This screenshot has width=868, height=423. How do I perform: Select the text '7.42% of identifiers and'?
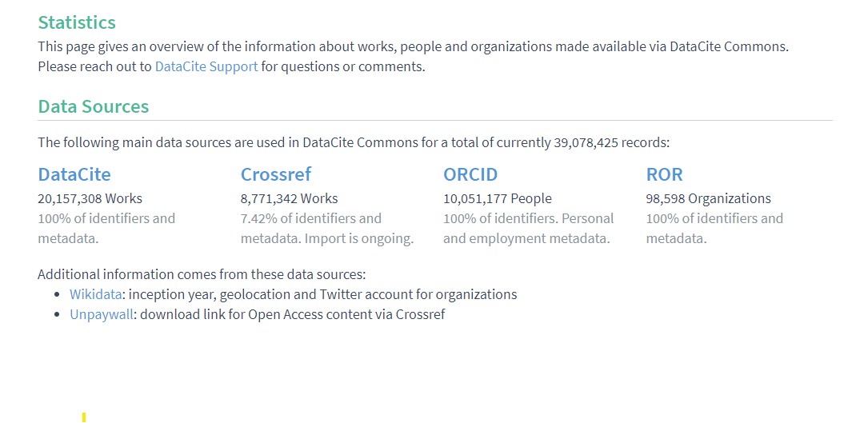(310, 219)
